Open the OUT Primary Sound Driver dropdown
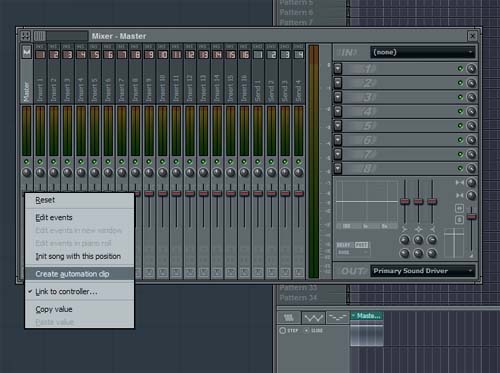Image resolution: width=500 pixels, height=373 pixels. point(423,271)
